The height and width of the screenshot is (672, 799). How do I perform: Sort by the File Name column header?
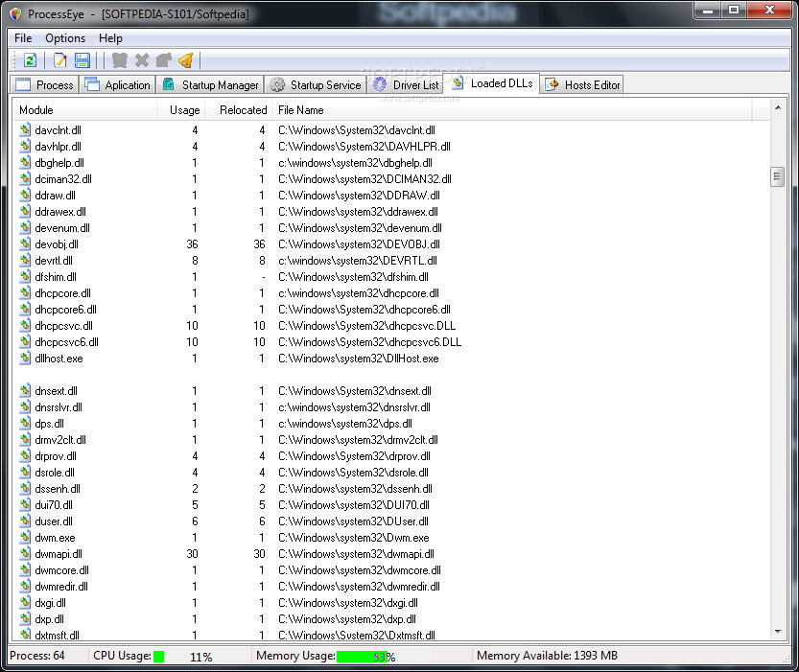click(512, 110)
